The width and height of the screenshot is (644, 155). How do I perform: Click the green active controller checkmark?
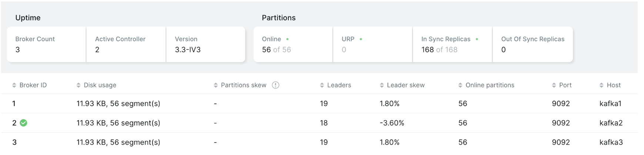[23, 123]
